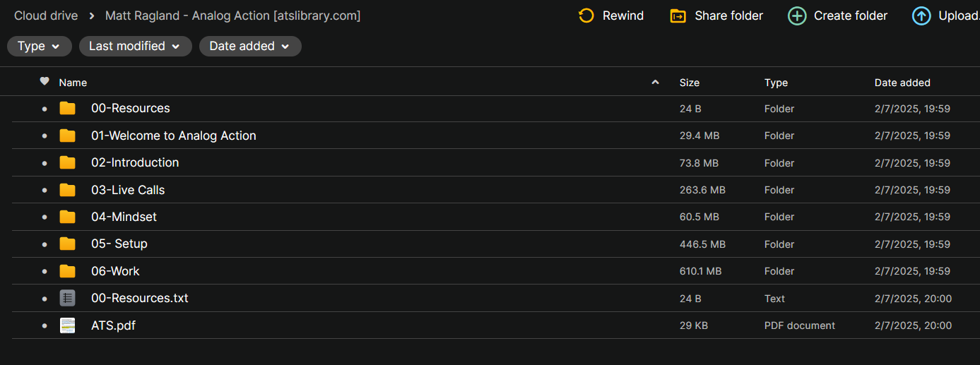Open the ATS.pdf file icon

pos(67,325)
